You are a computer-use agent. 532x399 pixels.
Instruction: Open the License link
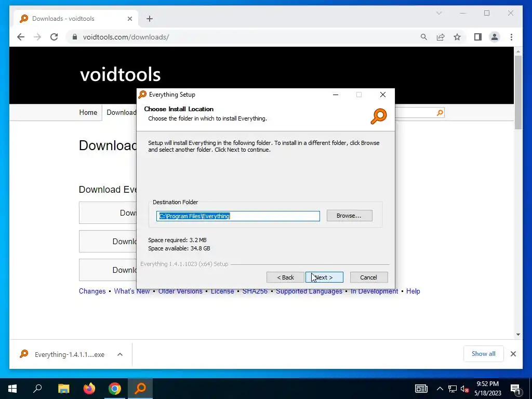222,291
